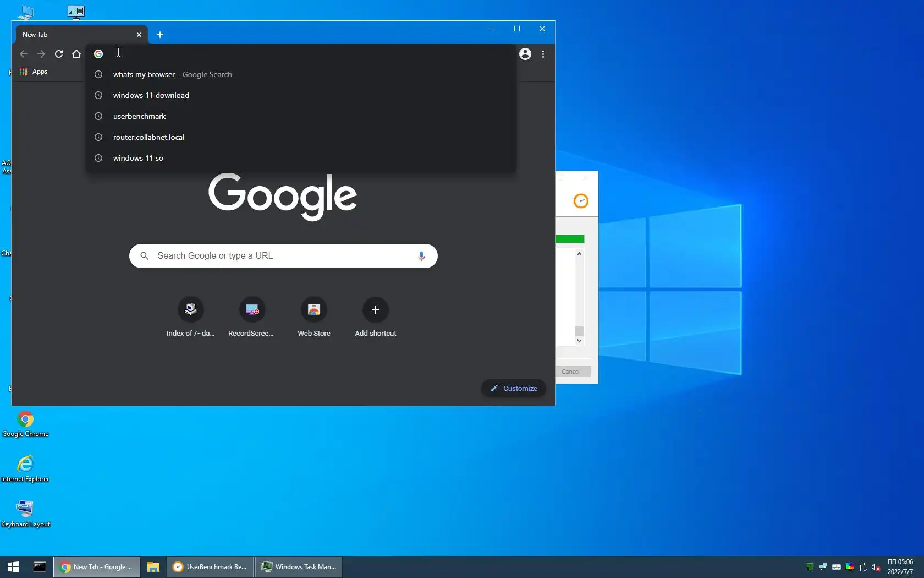Open the Windows Start menu
The height and width of the screenshot is (578, 924).
(x=13, y=567)
